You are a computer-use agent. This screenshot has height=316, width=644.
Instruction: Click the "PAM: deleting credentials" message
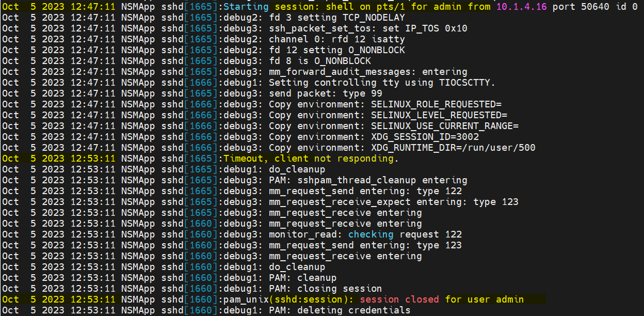point(340,310)
